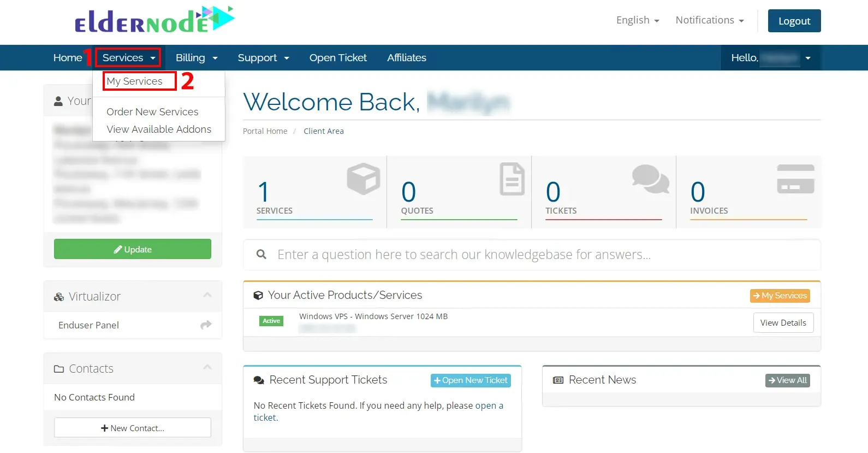Collapse the Virtualizor panel
This screenshot has width=868, height=453.
[207, 295]
